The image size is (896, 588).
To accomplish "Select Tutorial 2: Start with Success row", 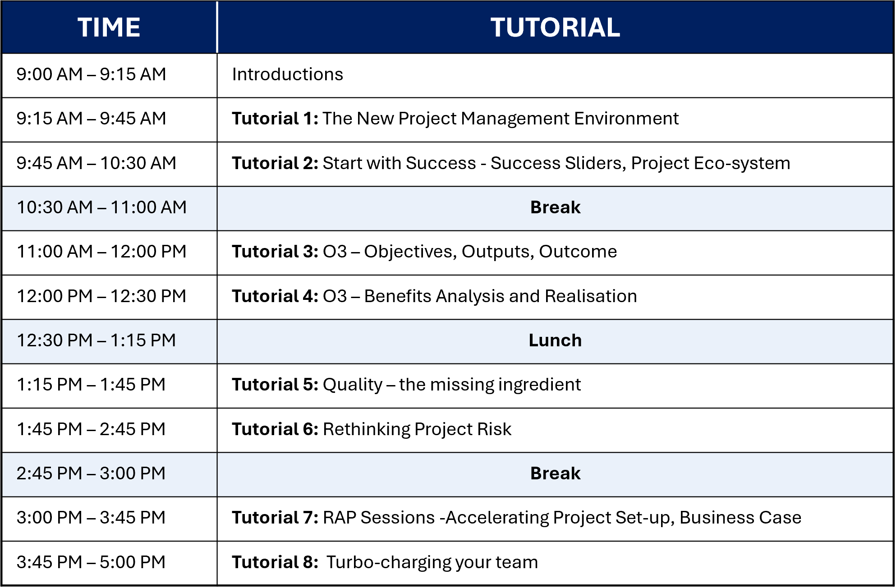I will click(x=555, y=164).
